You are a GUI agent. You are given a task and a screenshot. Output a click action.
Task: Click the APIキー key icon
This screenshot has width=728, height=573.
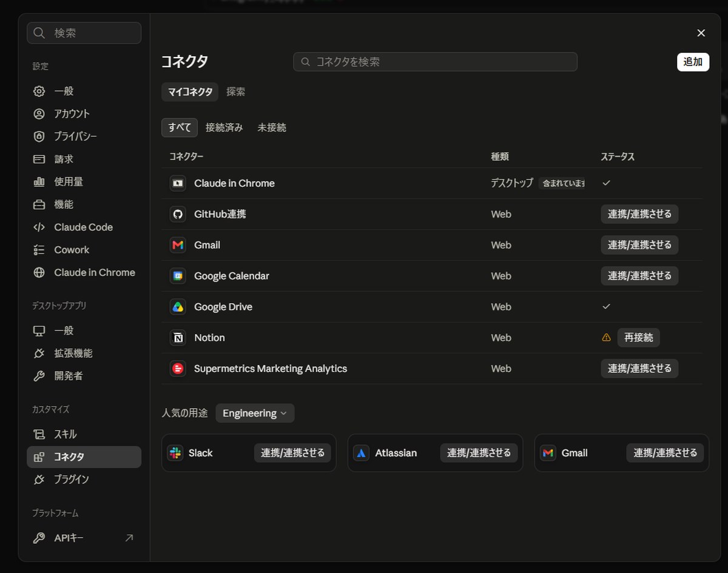click(39, 538)
